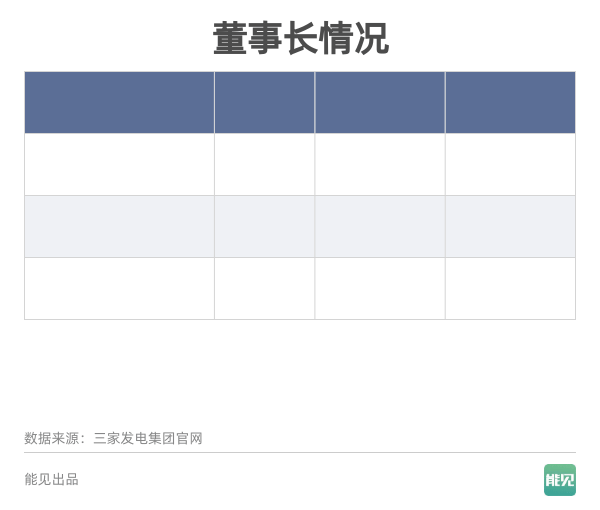Click third-column cell in first white row
The image size is (600, 510).
(x=380, y=165)
